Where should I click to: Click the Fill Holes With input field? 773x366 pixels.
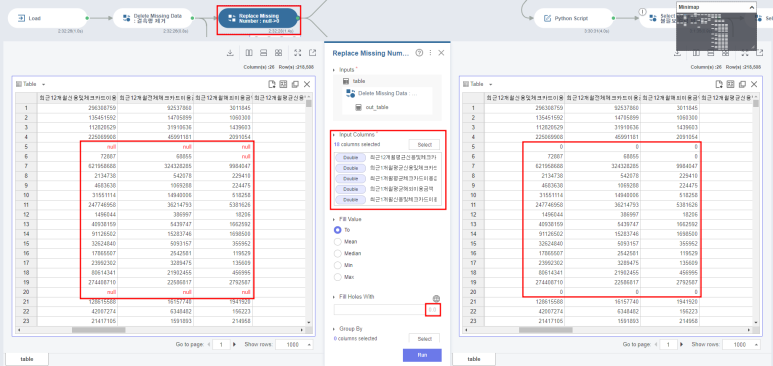click(x=386, y=310)
